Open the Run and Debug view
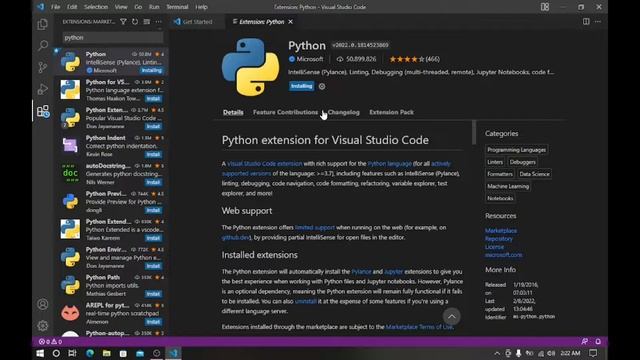Screen dimensions: 640x360 click(42, 89)
